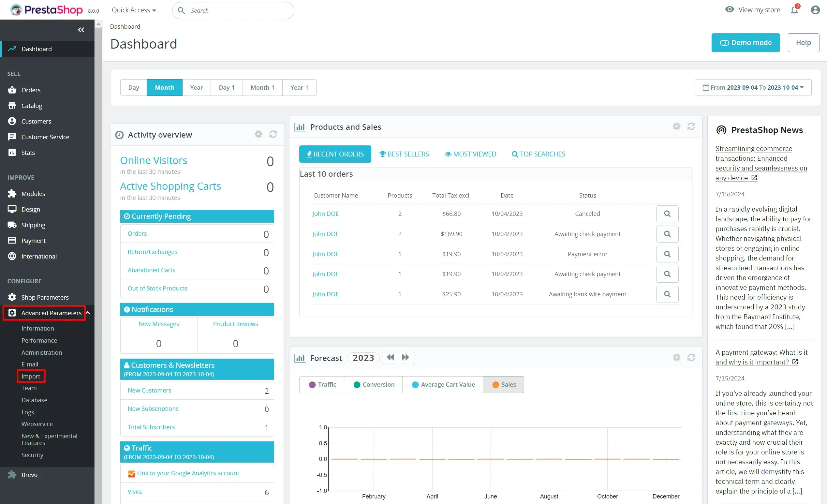Select the Year period tab

[x=196, y=87]
